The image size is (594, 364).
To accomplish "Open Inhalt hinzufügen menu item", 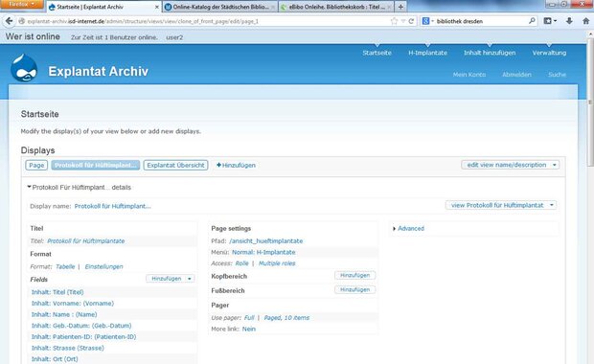I will coord(490,53).
